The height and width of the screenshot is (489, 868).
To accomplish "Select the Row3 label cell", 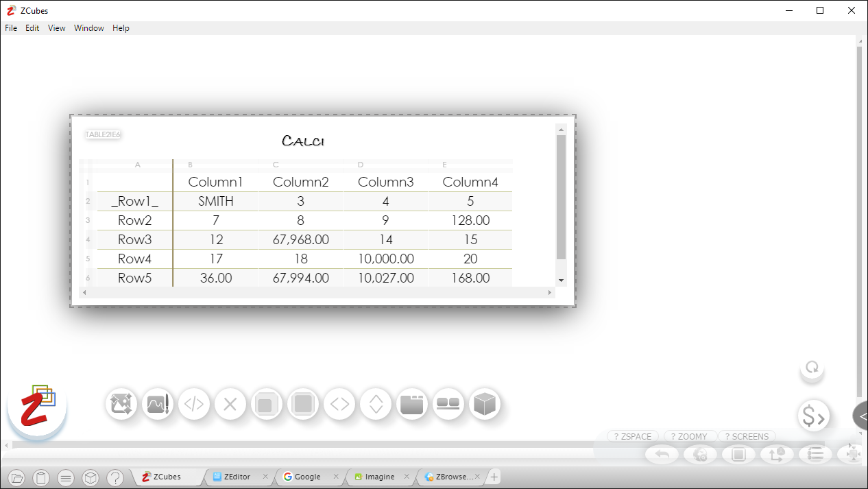I will tap(135, 239).
